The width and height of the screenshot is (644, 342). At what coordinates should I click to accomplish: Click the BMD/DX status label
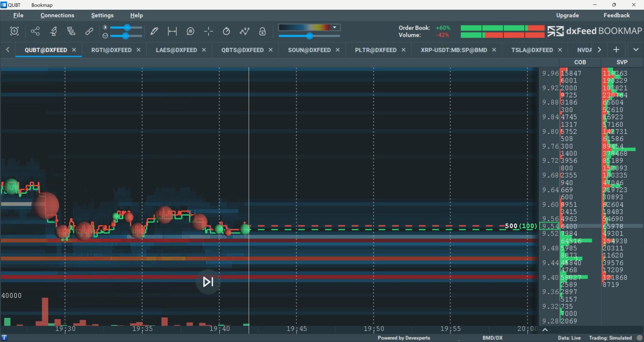click(493, 338)
